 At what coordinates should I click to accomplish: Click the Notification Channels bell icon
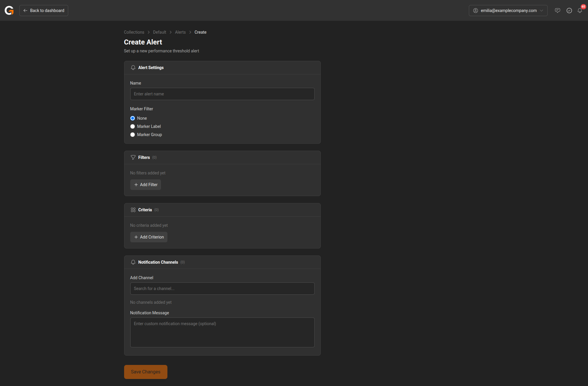pos(133,262)
